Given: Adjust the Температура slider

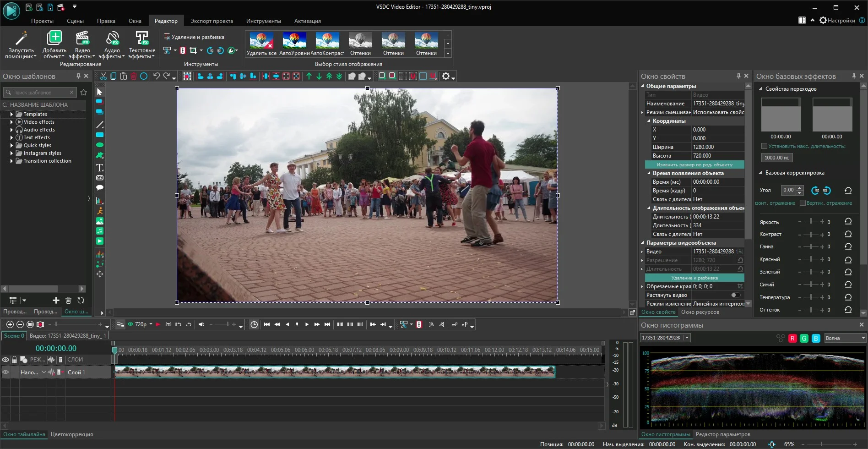Looking at the screenshot, I should pyautogui.click(x=811, y=297).
